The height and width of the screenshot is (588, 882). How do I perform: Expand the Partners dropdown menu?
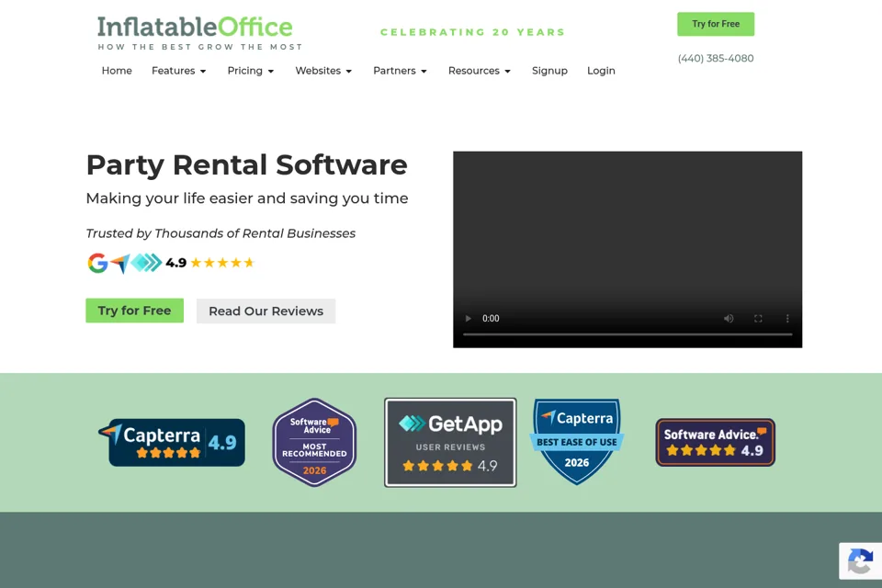pos(400,71)
